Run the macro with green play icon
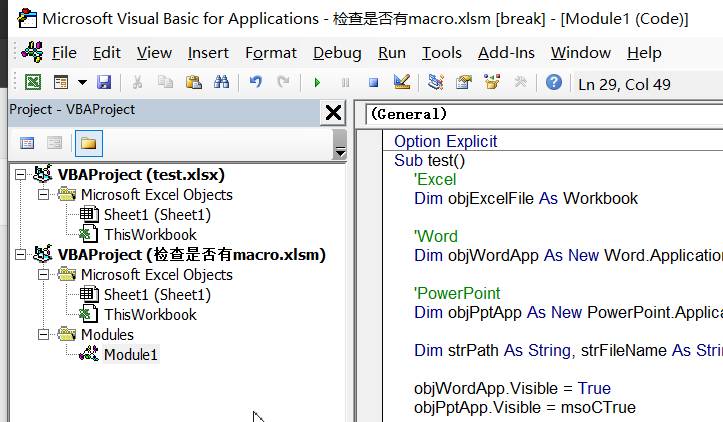 (x=317, y=83)
